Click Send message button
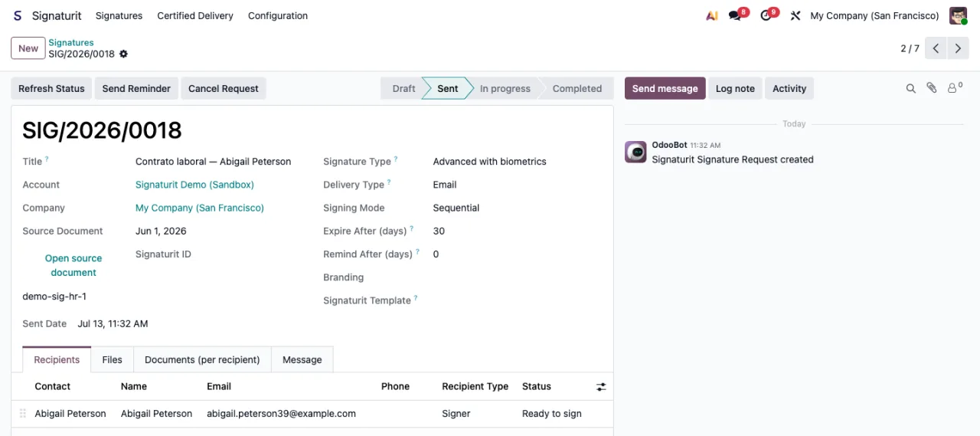980x436 pixels. pyautogui.click(x=665, y=89)
